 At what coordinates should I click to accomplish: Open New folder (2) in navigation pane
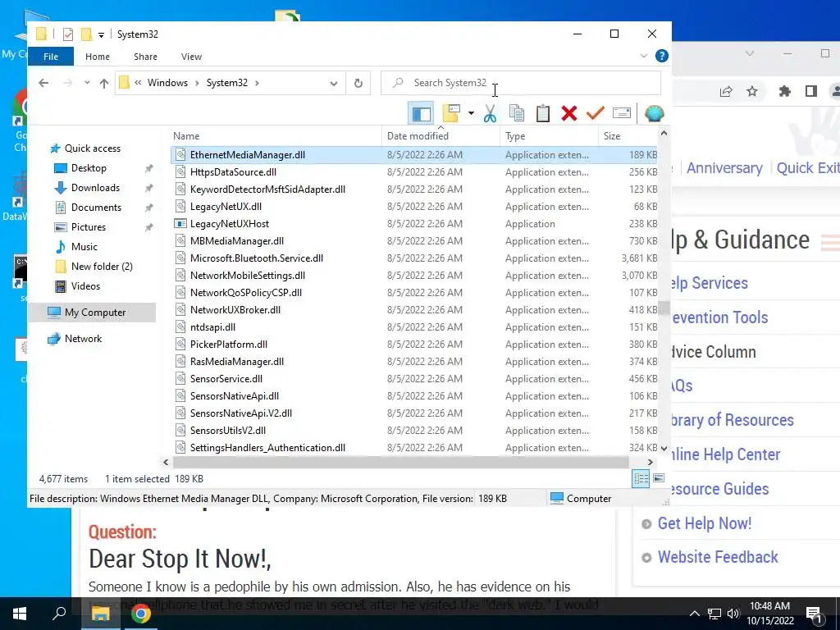(102, 267)
